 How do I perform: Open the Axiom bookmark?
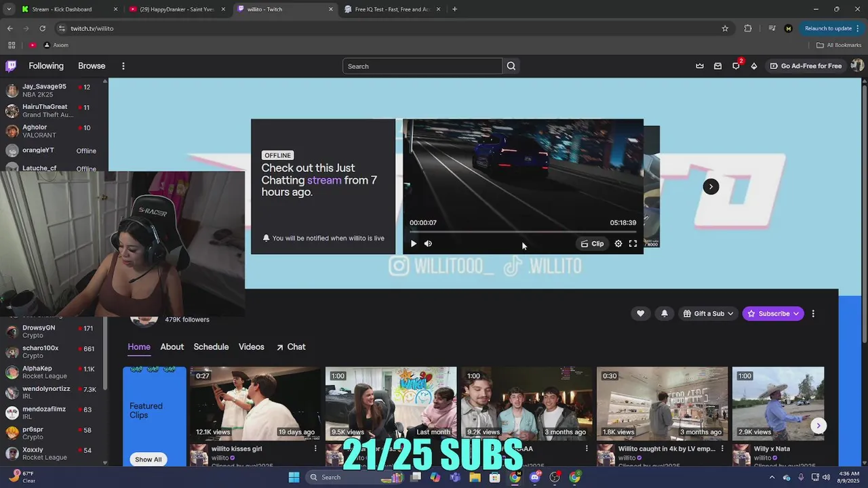point(56,45)
